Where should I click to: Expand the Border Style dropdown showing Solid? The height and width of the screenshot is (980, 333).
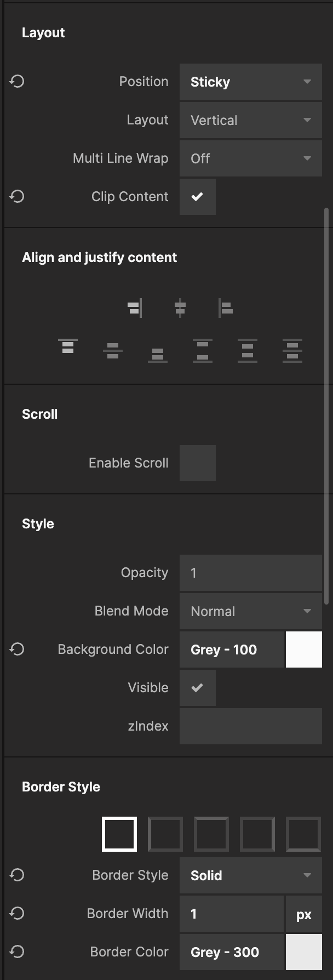coord(250,875)
